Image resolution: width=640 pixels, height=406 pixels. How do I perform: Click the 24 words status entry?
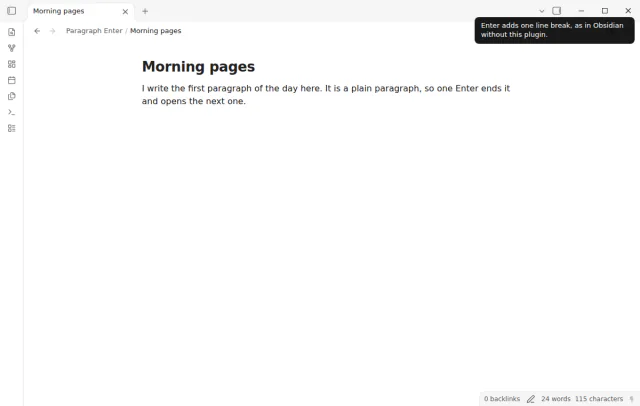(x=556, y=399)
